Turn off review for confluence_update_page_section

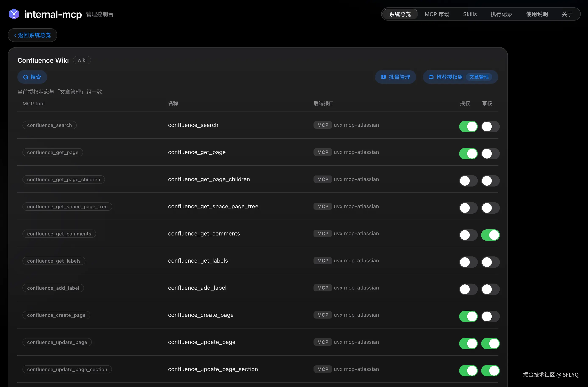(490, 370)
